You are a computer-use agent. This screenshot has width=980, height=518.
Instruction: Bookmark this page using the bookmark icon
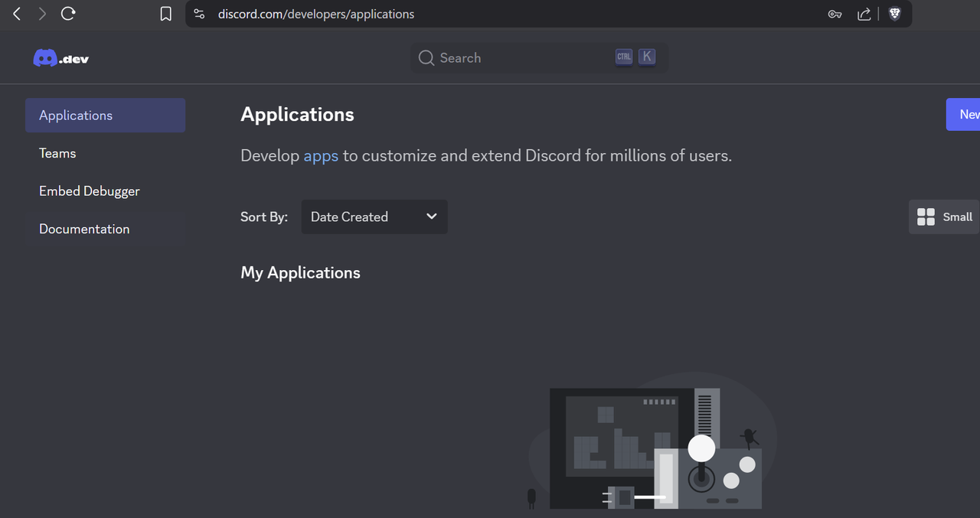pyautogui.click(x=165, y=14)
